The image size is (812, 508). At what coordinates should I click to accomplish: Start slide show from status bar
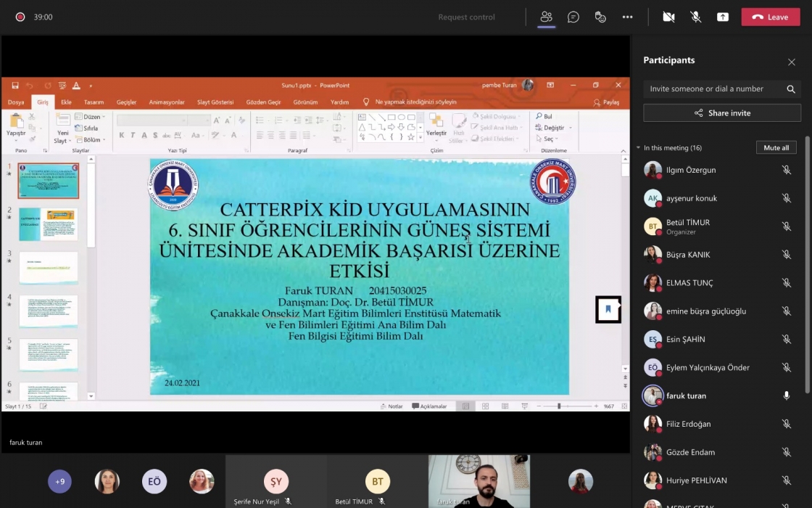[x=525, y=406]
